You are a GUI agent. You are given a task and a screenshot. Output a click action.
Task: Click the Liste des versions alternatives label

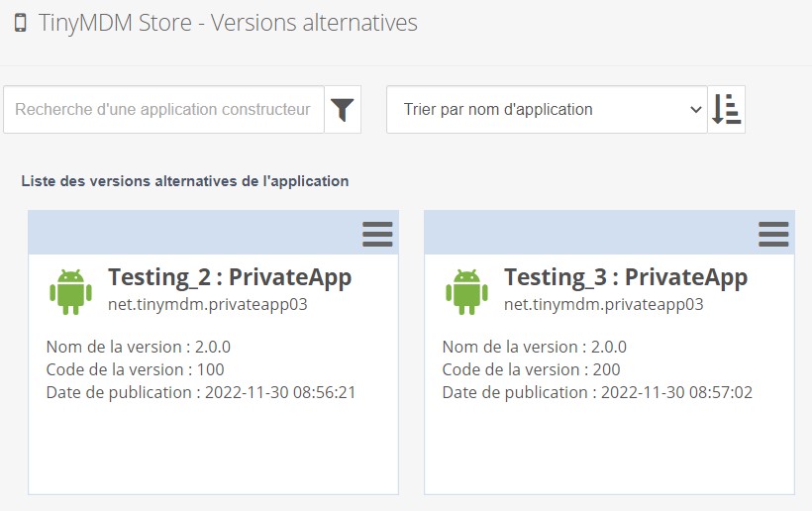[x=185, y=181]
